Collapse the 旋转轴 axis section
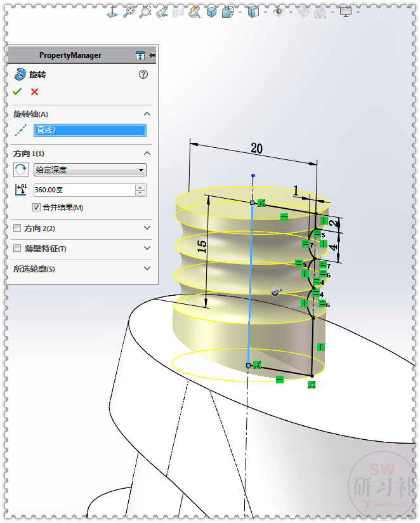 click(147, 114)
